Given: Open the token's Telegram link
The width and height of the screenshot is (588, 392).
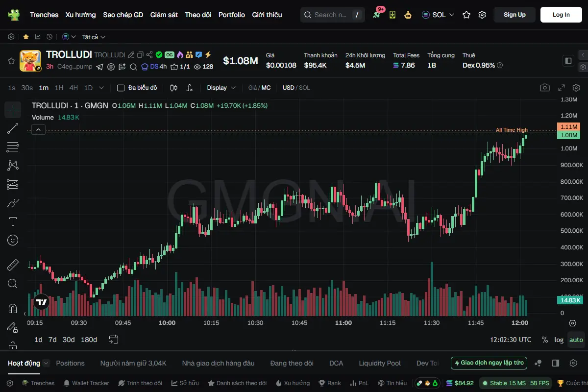Looking at the screenshot, I should coord(100,67).
